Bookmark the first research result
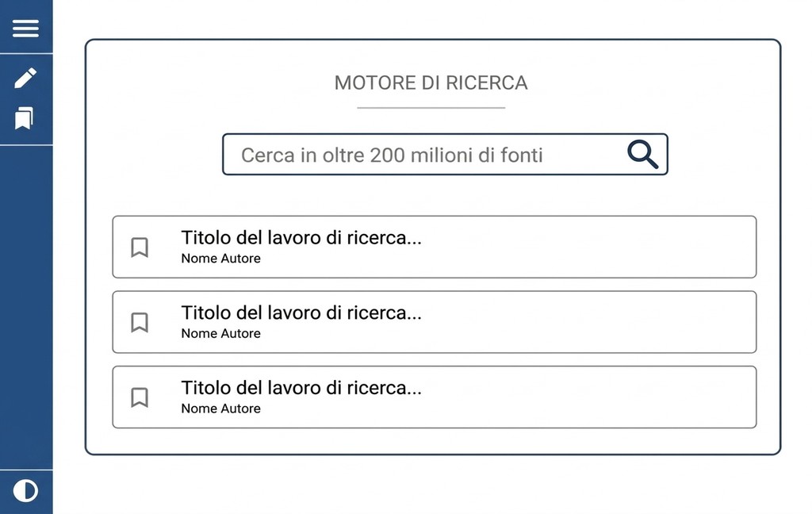 pyautogui.click(x=140, y=247)
